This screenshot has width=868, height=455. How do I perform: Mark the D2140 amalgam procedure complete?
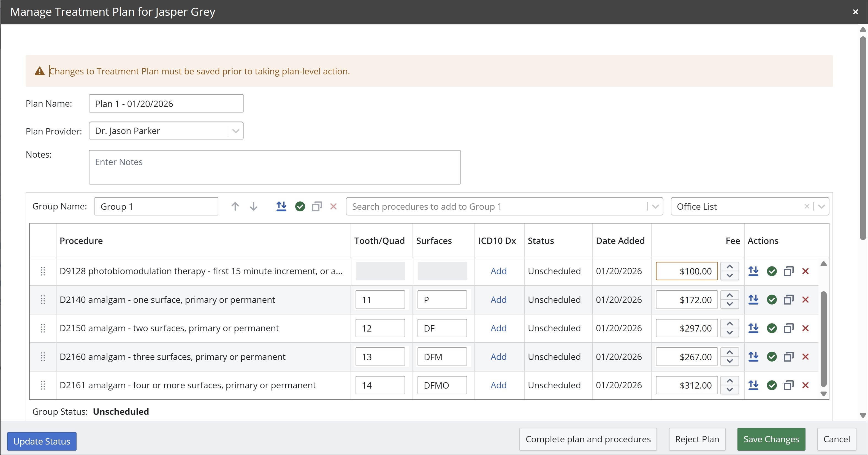772,300
